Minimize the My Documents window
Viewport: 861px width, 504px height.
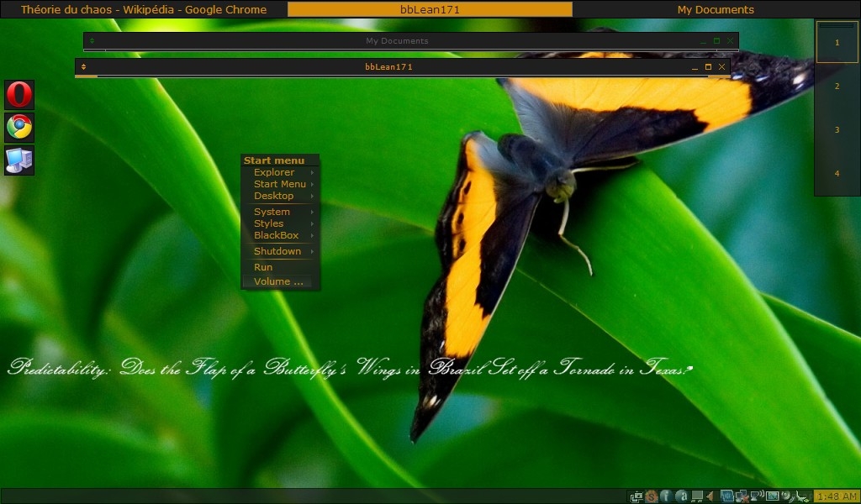pos(703,41)
